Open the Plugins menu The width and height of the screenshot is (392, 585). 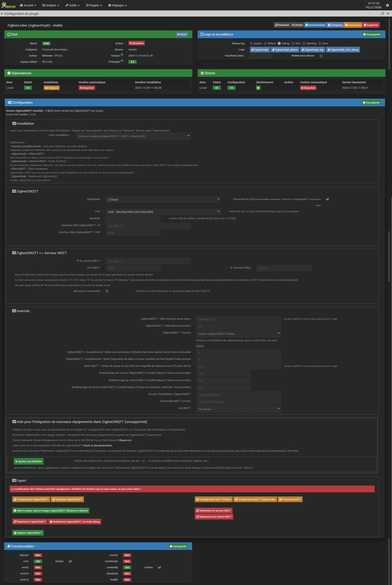pos(94,5)
